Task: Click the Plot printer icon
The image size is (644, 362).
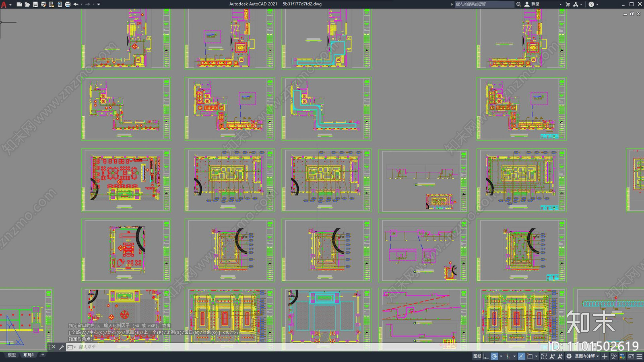Action: pyautogui.click(x=68, y=4)
